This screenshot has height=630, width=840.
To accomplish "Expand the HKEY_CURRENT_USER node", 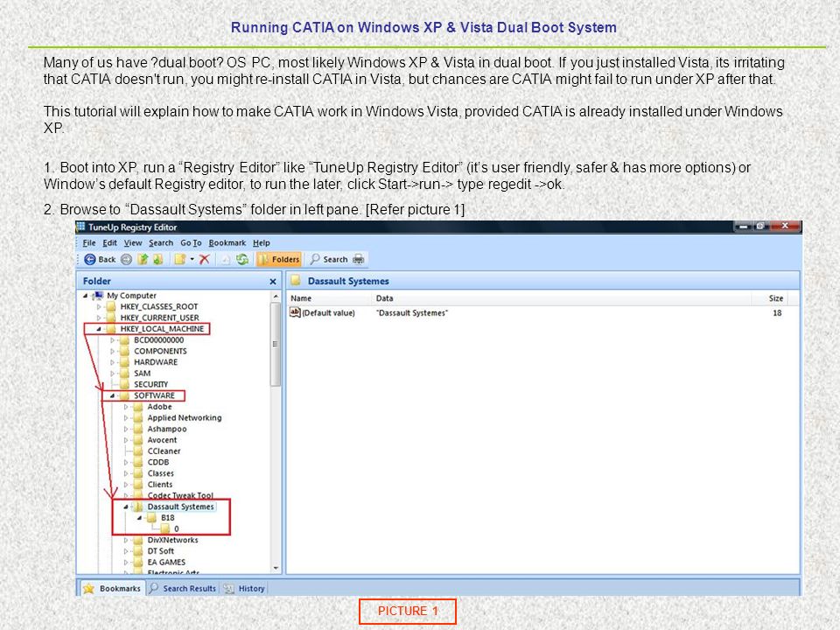I will 99,318.
